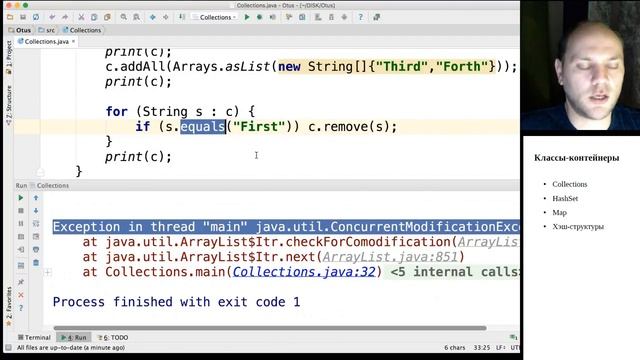Select the Collections class breadcrumb
The image size is (640, 360).
coord(82,30)
